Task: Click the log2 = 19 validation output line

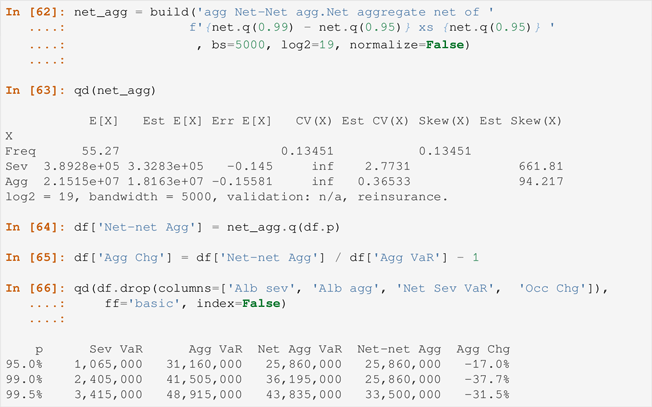Action: coord(227,197)
